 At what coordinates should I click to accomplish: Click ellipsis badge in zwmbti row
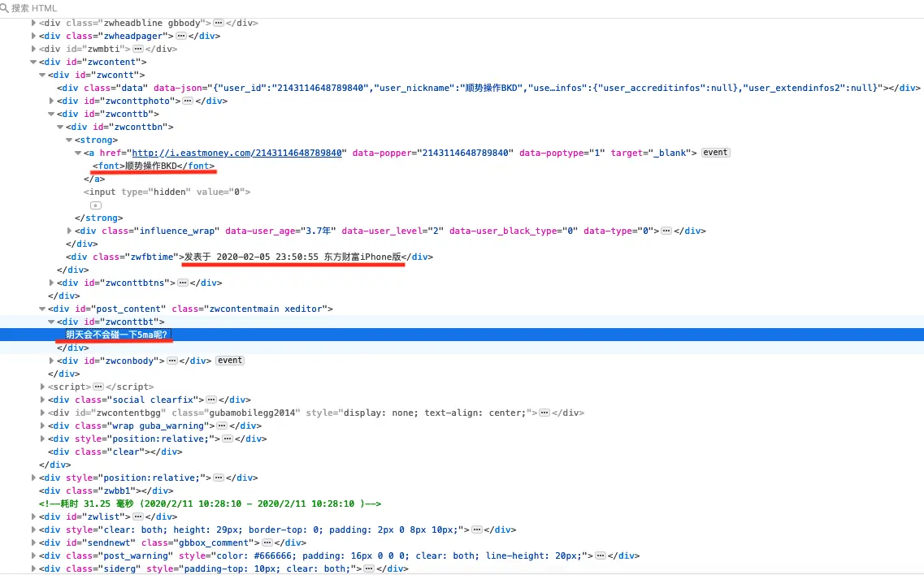point(138,49)
